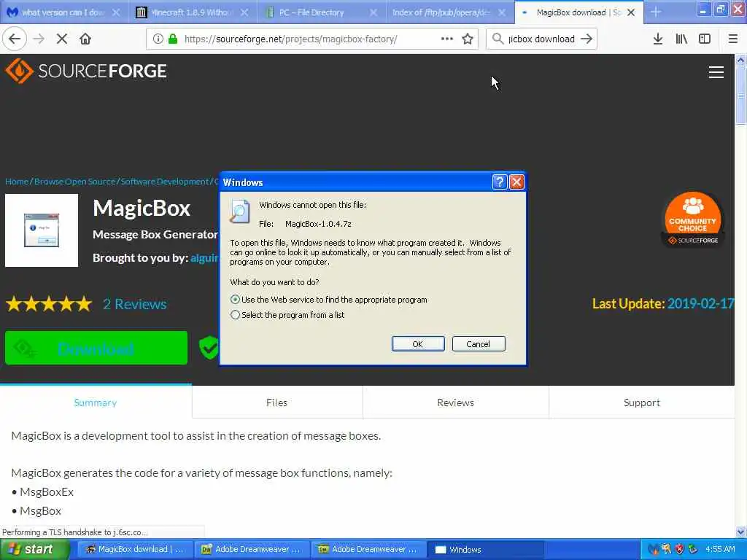Switch to first Adobe Dreamweaver taskbar item
747x560 pixels.
tap(251, 550)
